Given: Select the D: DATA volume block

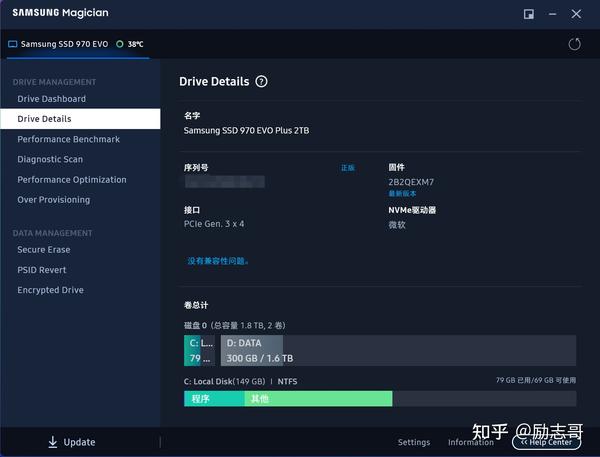Looking at the screenshot, I should (398, 351).
